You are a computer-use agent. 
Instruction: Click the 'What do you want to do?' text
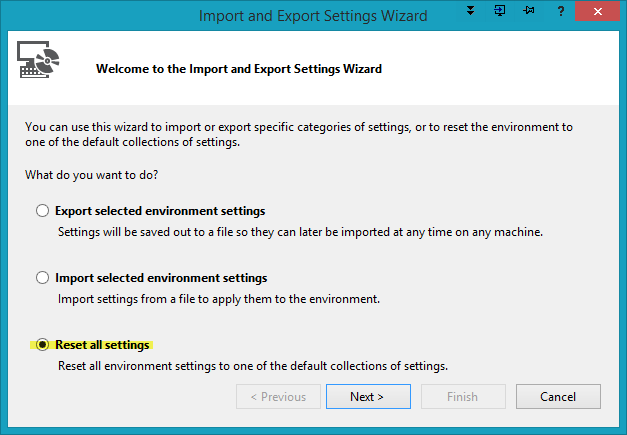92,175
